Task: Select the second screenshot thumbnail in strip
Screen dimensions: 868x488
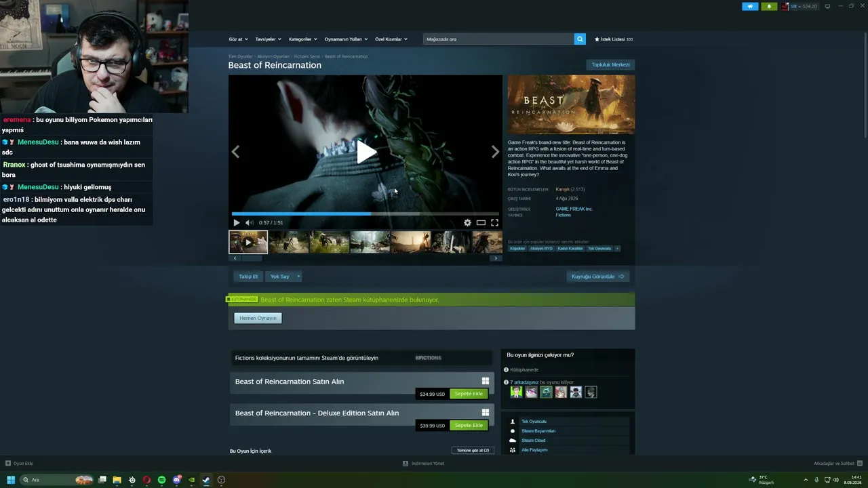Action: [x=289, y=242]
